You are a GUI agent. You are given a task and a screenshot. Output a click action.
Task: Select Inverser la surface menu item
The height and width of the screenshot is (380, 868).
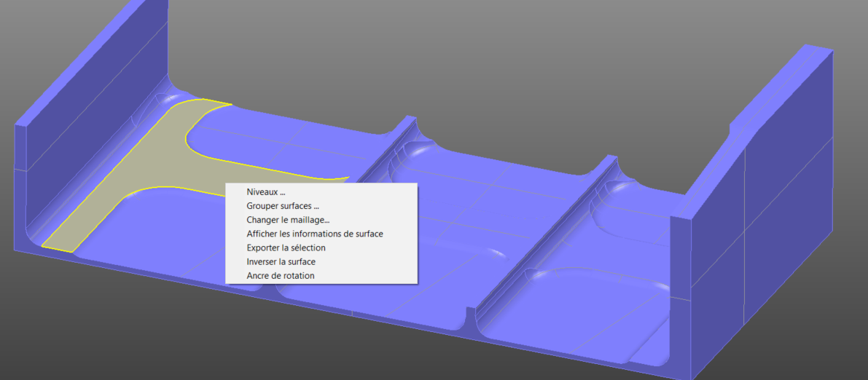tap(281, 261)
